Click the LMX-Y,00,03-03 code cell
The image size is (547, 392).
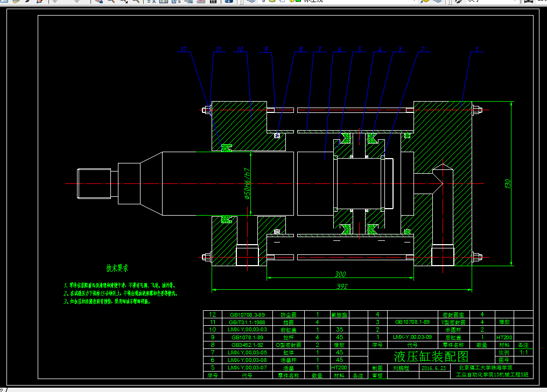pos(247,330)
